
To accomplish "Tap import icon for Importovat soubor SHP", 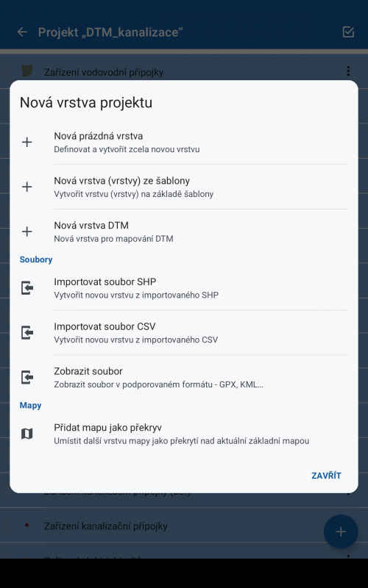I will point(27,288).
